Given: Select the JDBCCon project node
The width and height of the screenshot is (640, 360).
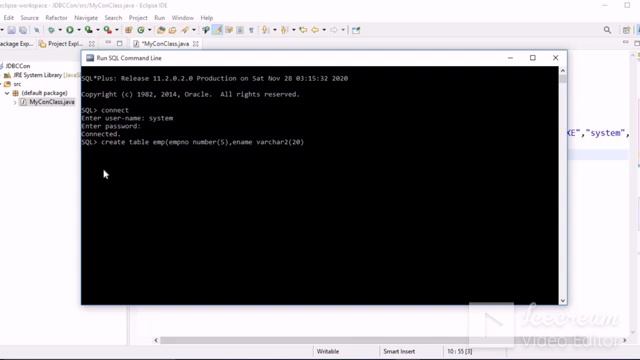Looking at the screenshot, I should click(18, 66).
